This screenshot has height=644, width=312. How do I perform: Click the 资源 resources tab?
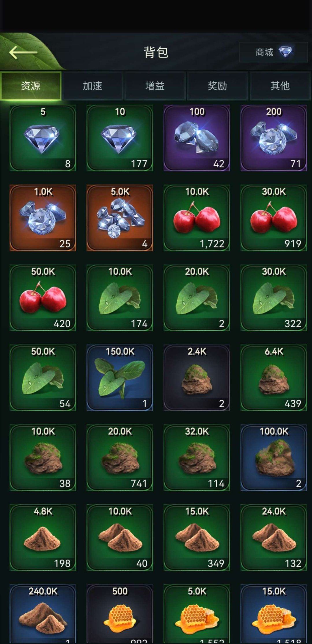tap(31, 86)
